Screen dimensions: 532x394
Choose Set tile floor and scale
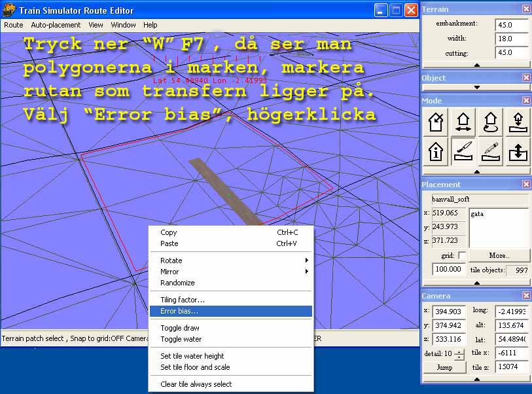tap(231, 367)
